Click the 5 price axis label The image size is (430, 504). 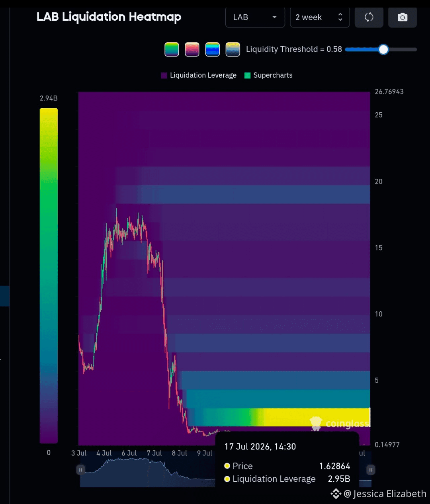pos(377,380)
